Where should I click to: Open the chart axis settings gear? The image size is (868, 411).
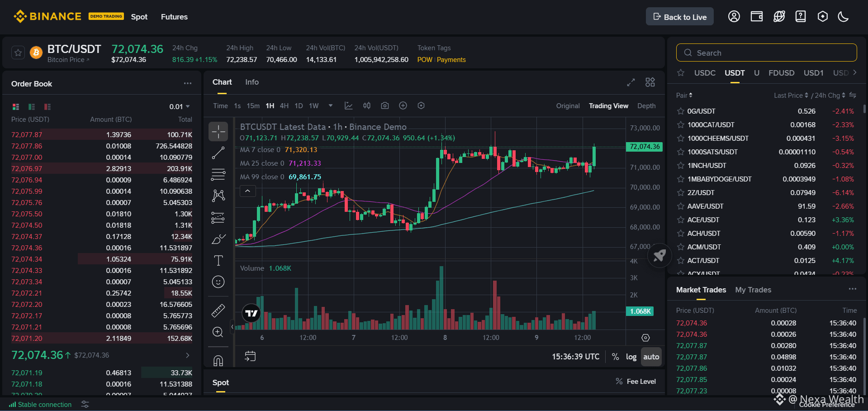[645, 338]
